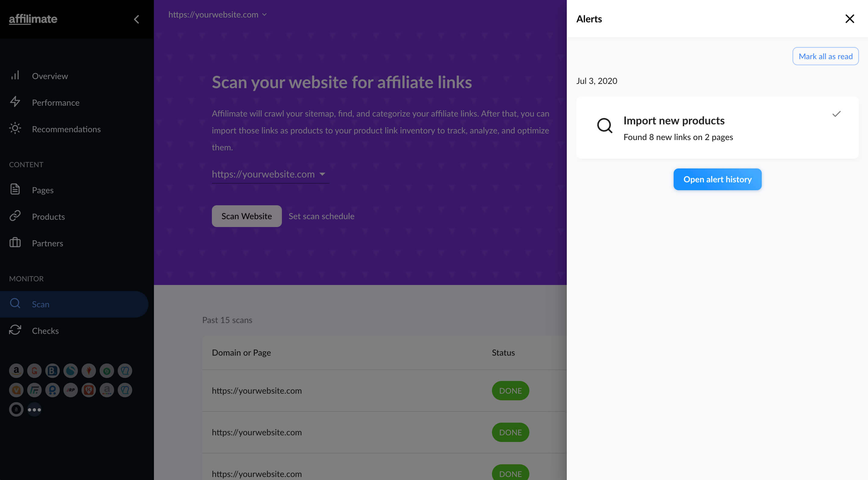Open alert history button
The image size is (868, 480).
coord(717,179)
